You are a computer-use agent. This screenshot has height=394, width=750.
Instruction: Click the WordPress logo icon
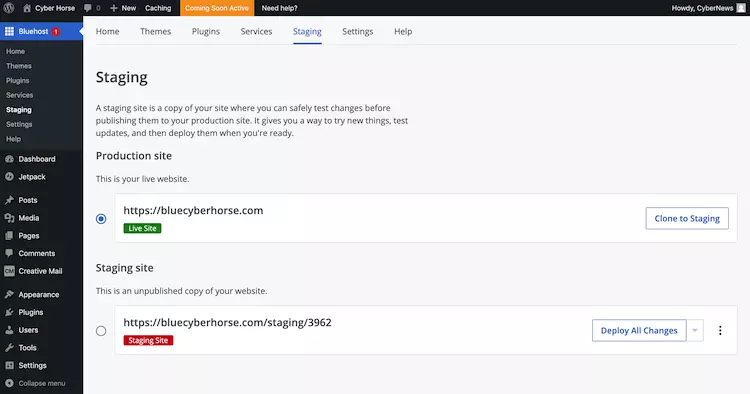click(9, 8)
